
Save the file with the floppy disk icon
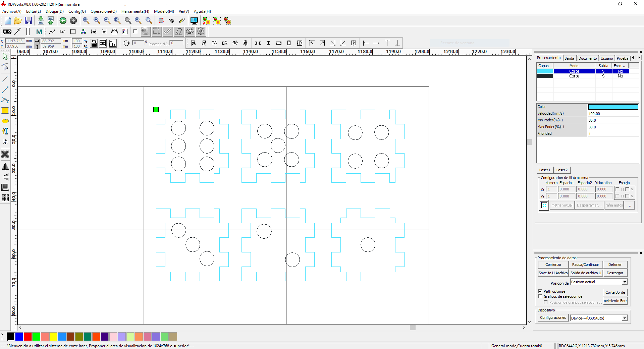(x=29, y=21)
